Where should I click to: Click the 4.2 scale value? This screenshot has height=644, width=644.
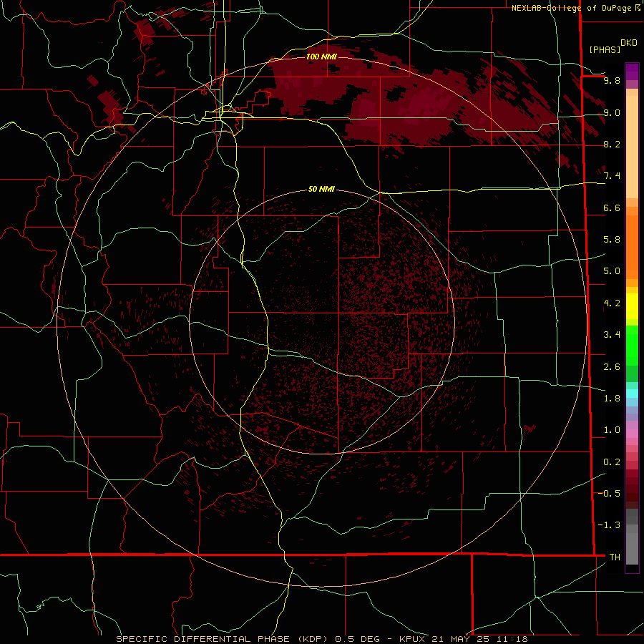(612, 303)
